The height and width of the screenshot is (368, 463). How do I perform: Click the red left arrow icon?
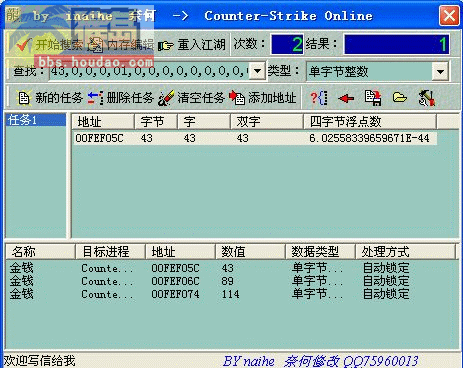[x=346, y=98]
